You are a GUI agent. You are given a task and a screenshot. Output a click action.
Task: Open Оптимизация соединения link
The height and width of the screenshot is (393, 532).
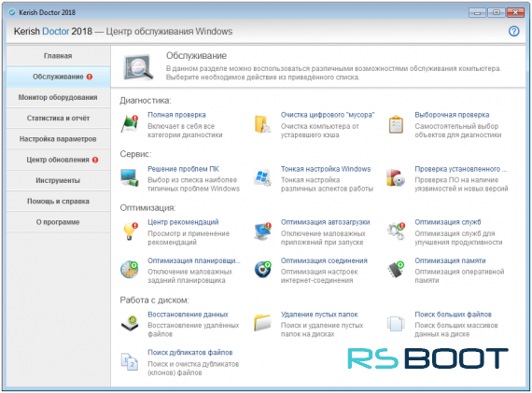(x=324, y=260)
